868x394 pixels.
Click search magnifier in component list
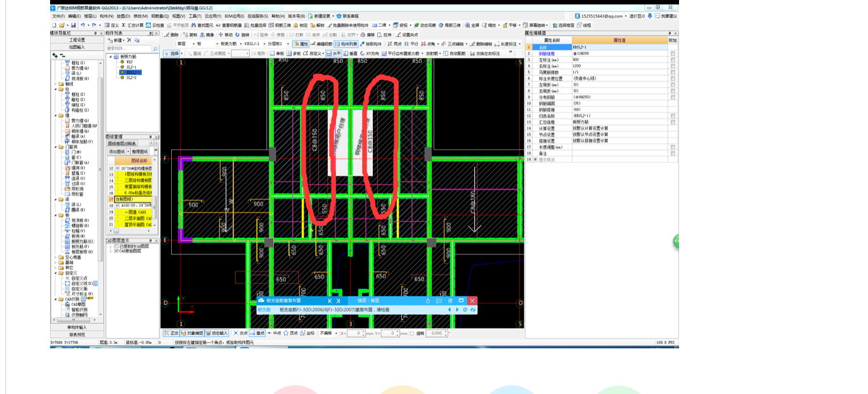pos(155,49)
